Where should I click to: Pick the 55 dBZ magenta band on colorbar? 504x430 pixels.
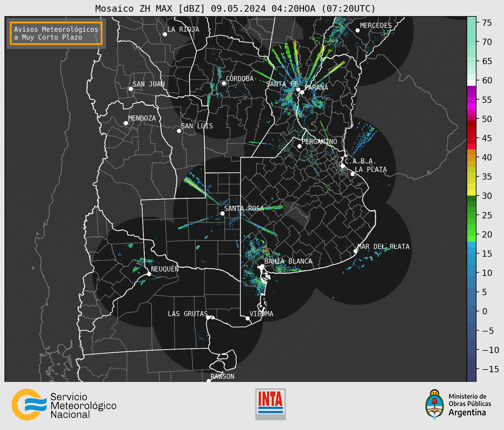[x=471, y=100]
